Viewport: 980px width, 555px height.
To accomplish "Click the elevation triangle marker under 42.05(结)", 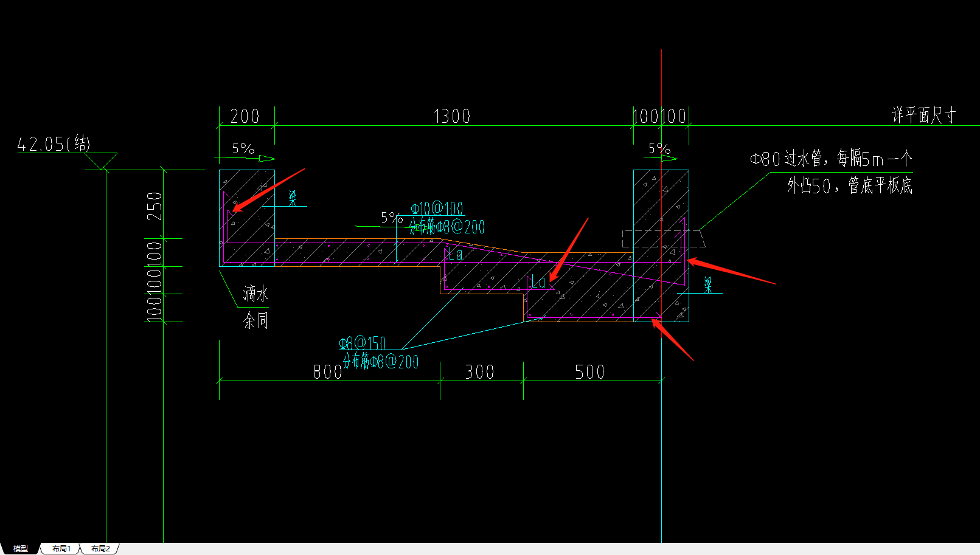I will (x=101, y=161).
